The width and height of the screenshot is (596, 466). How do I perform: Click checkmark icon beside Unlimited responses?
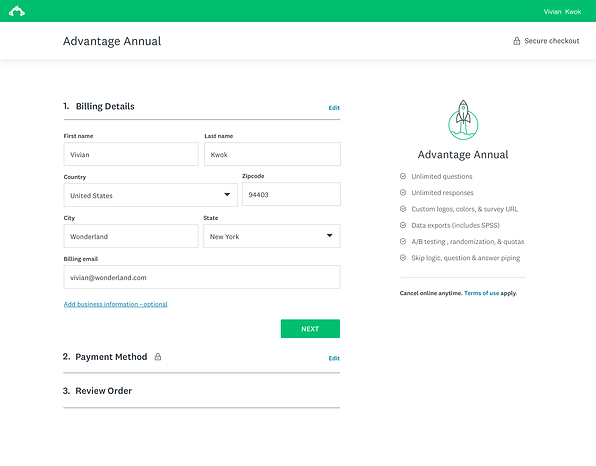(403, 192)
